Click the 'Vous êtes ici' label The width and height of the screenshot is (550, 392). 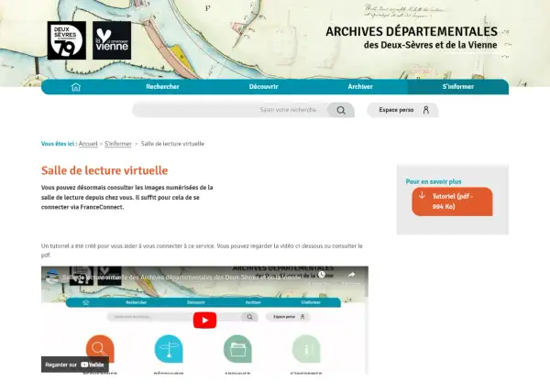[58, 144]
